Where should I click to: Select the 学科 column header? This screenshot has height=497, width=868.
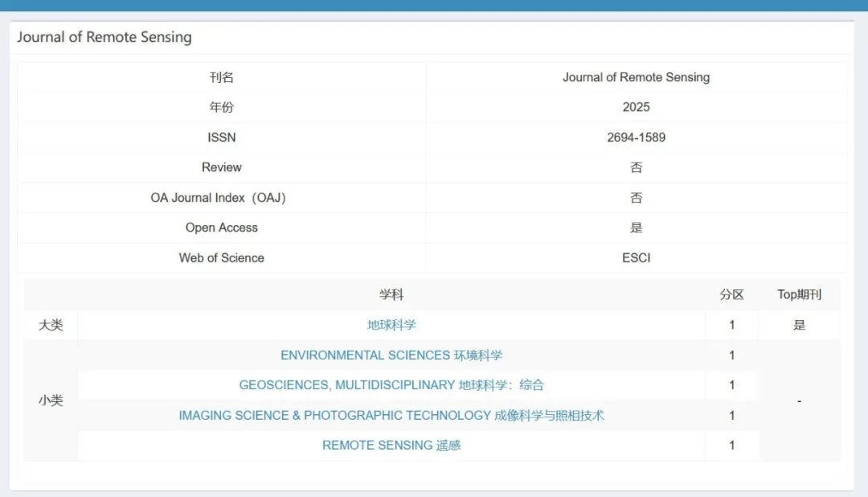(x=391, y=295)
